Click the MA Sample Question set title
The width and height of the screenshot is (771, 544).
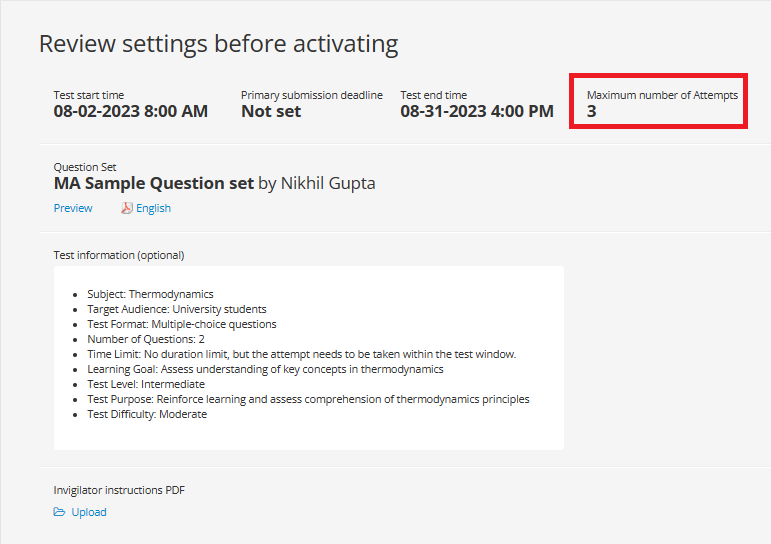154,183
